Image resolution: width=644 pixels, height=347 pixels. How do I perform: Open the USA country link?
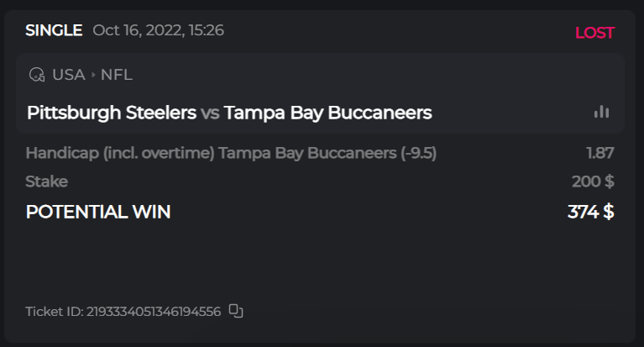click(68, 75)
